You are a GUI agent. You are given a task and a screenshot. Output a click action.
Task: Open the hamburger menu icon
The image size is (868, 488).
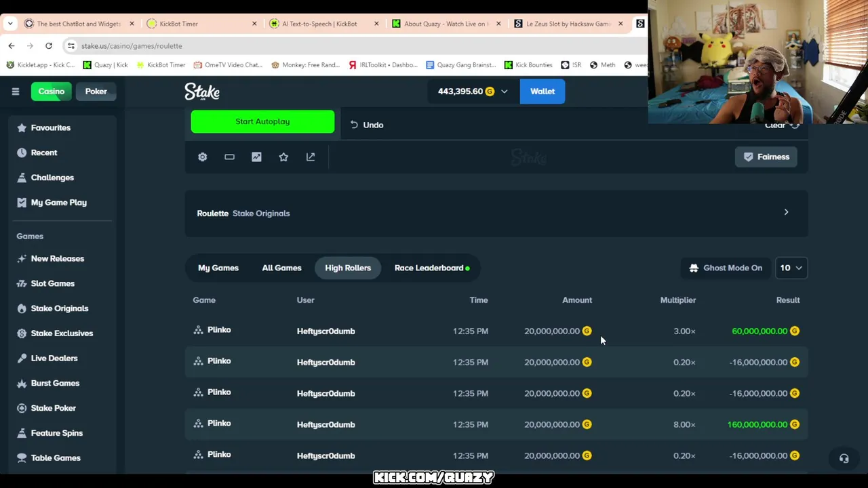pyautogui.click(x=15, y=91)
